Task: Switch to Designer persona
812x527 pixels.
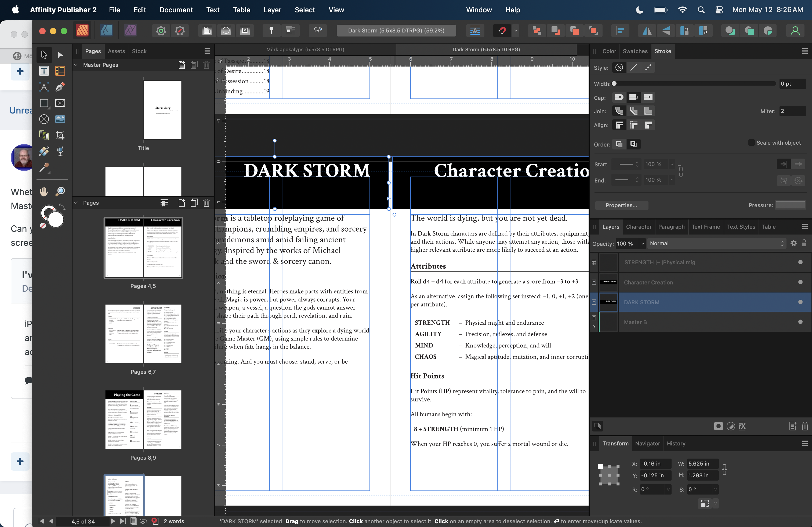Action: [106, 30]
